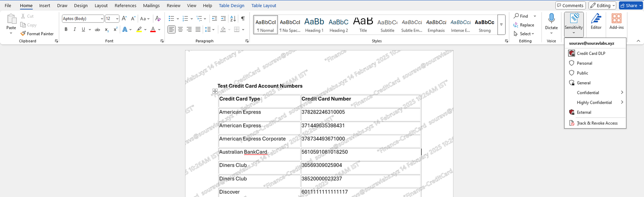Apply bullet list
The width and height of the screenshot is (644, 197).
point(171,19)
